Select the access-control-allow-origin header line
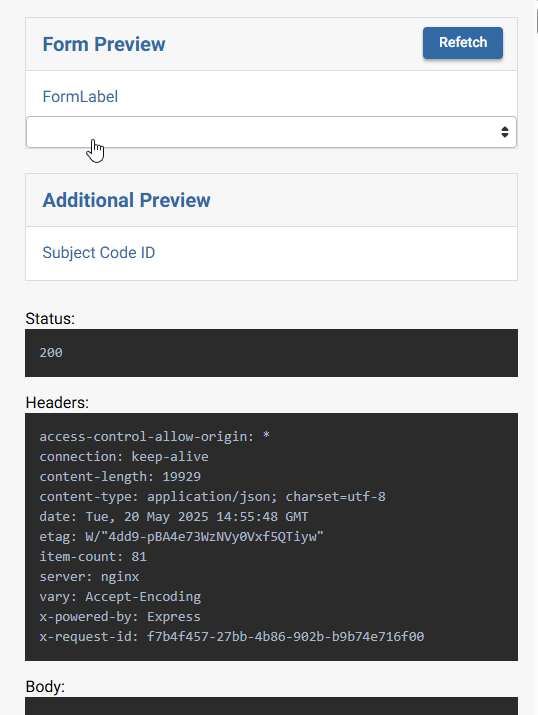Viewport: 538px width, 715px height. tap(155, 436)
